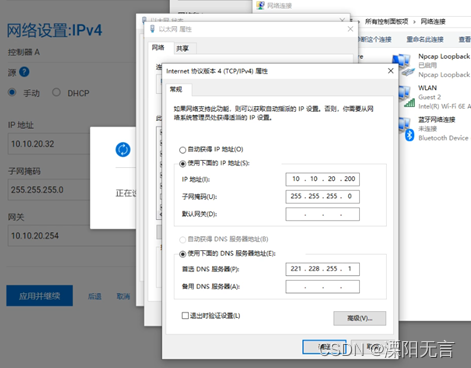Screen dimensions: 471x368
Task: Click the blue refresh spinner icon
Action: click(x=123, y=149)
